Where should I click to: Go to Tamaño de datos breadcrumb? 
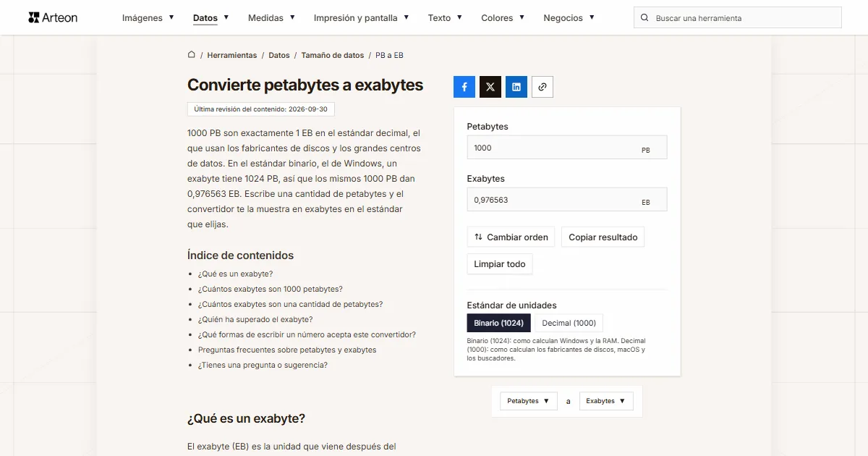pos(333,55)
